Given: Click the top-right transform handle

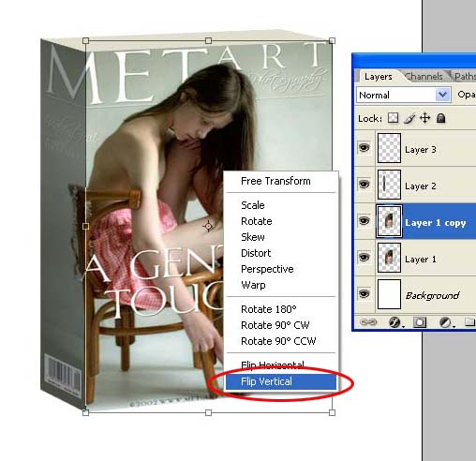Looking at the screenshot, I should click(x=332, y=41).
